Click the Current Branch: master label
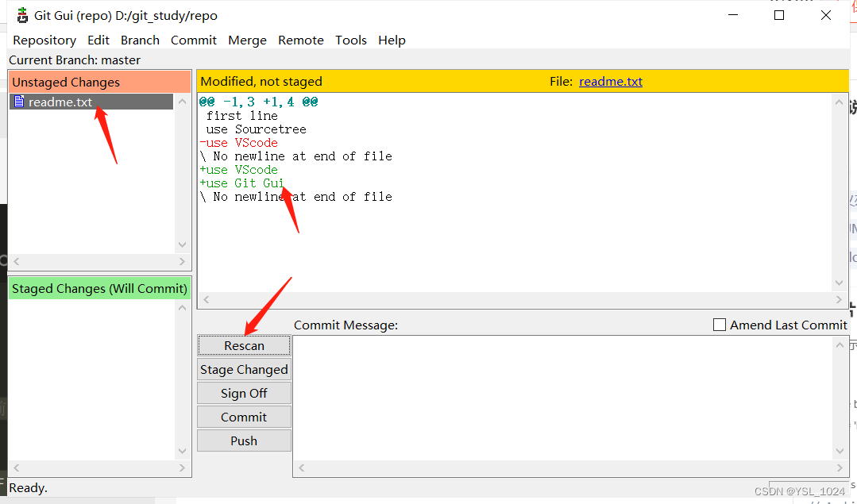This screenshot has width=857, height=504. (x=75, y=60)
